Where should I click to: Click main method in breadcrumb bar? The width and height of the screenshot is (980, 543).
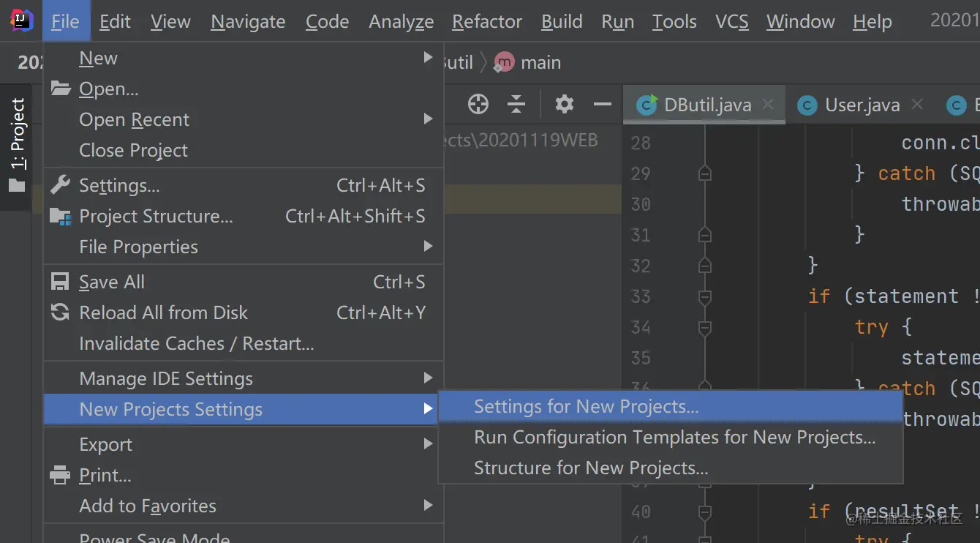click(540, 63)
